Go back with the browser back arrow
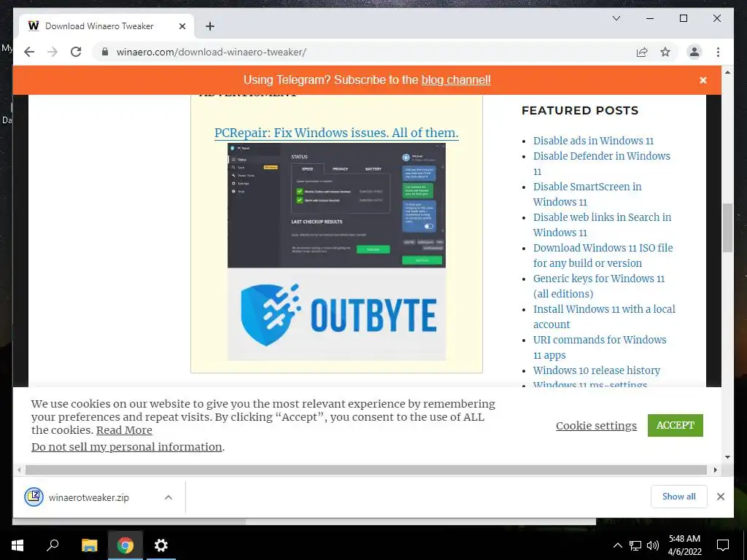 tap(29, 52)
